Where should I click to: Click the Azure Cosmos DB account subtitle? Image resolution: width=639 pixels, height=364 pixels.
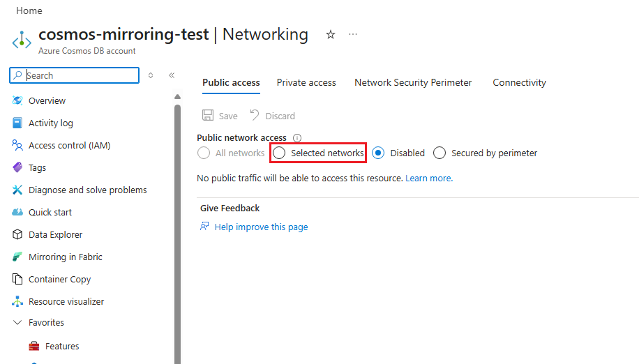coord(87,51)
